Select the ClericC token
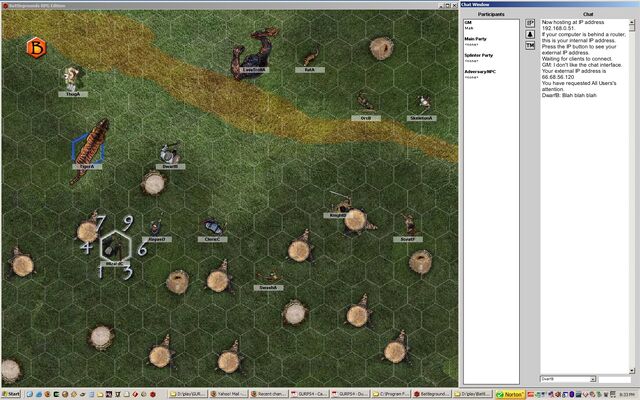The width and height of the screenshot is (640, 400). [x=213, y=227]
